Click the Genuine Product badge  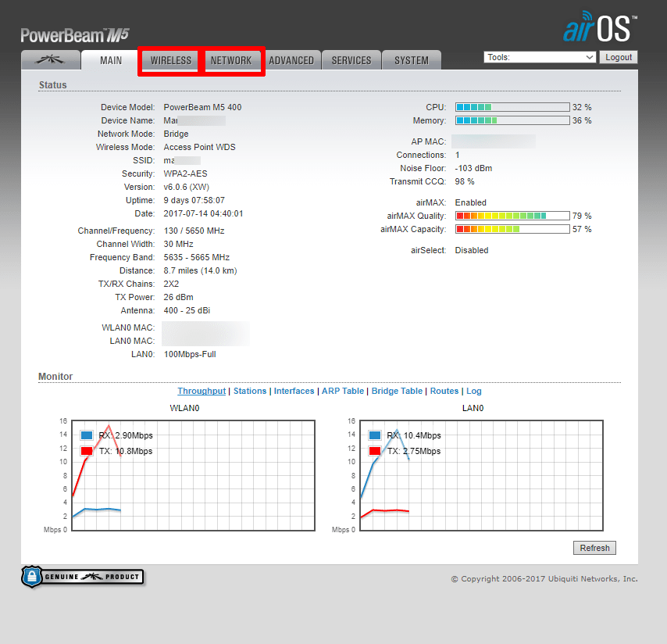[83, 577]
